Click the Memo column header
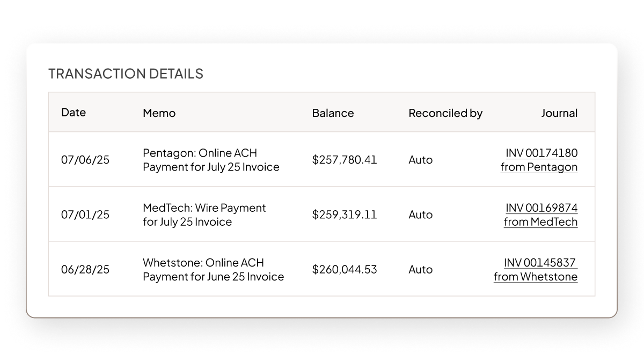Image resolution: width=644 pixels, height=362 pixels. pyautogui.click(x=159, y=113)
